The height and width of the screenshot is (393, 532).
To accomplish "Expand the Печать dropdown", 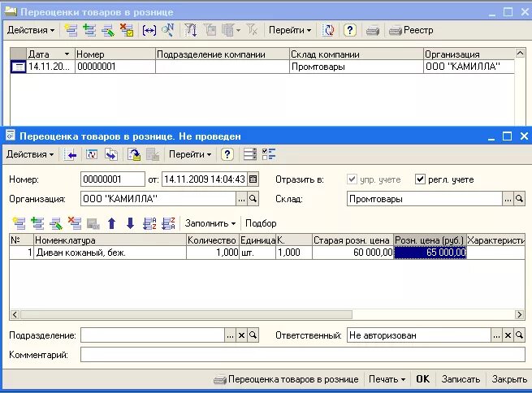I will (387, 379).
